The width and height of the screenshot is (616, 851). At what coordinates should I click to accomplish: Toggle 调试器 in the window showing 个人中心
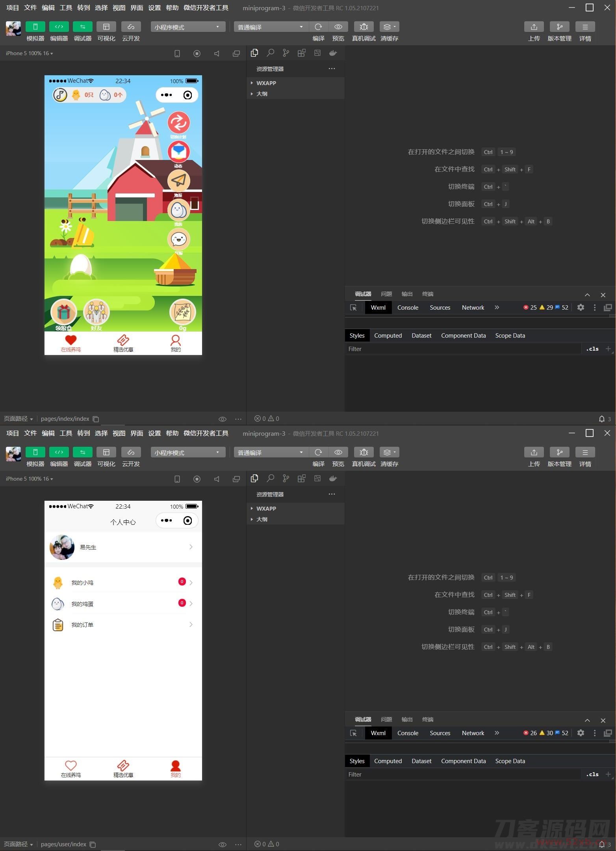pos(82,452)
